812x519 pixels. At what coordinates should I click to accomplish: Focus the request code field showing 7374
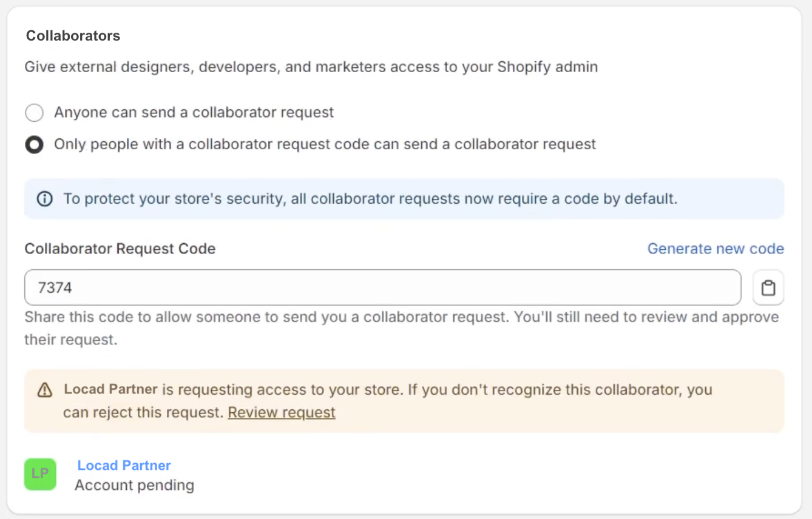[382, 287]
